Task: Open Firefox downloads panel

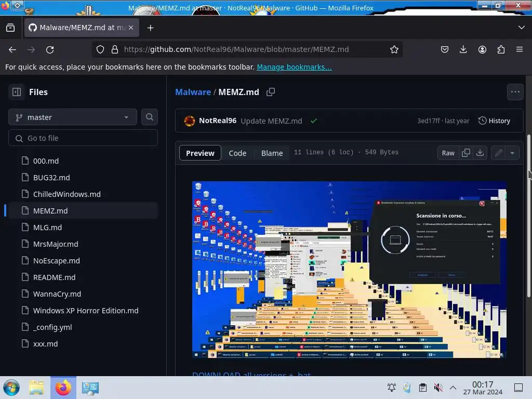Action: pos(463,49)
